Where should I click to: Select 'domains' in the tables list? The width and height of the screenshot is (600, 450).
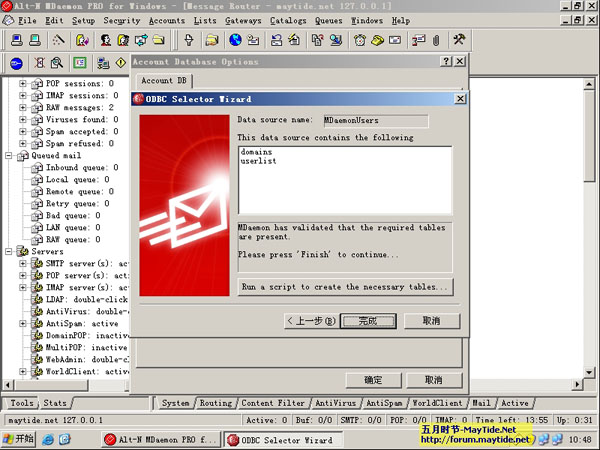(256, 152)
